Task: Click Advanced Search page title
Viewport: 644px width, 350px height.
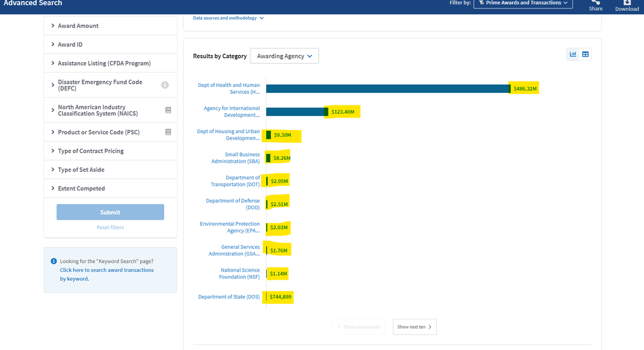Action: point(33,3)
